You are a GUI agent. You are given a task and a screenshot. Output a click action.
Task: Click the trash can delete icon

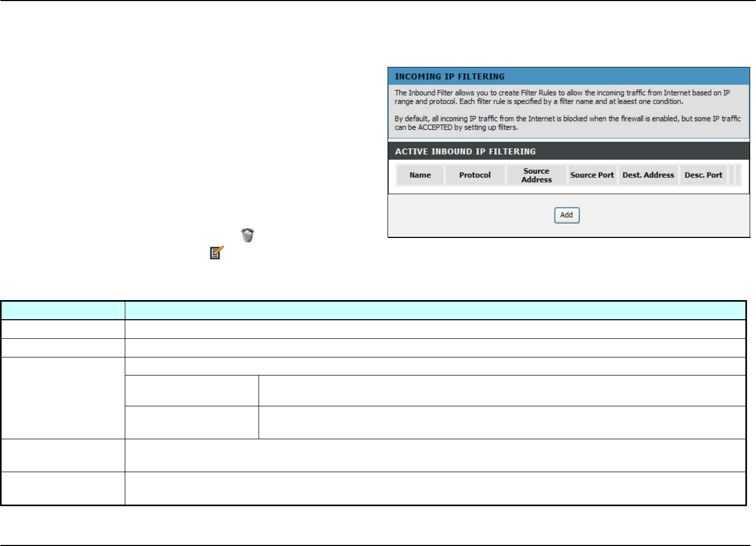tap(247, 235)
